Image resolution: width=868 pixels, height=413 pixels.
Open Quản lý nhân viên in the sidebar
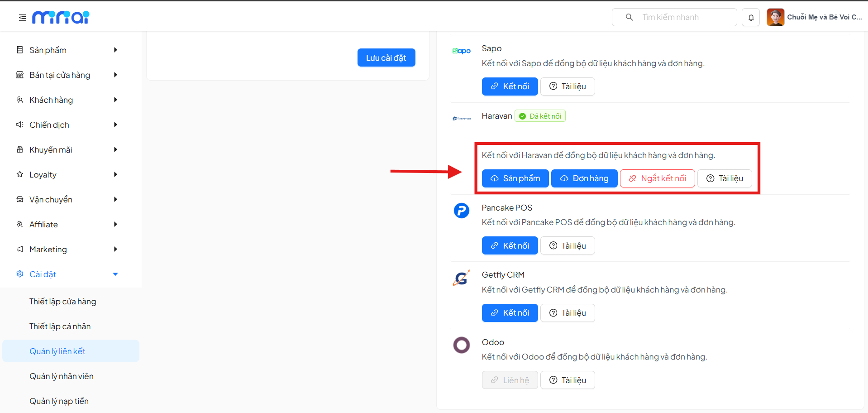coord(61,376)
